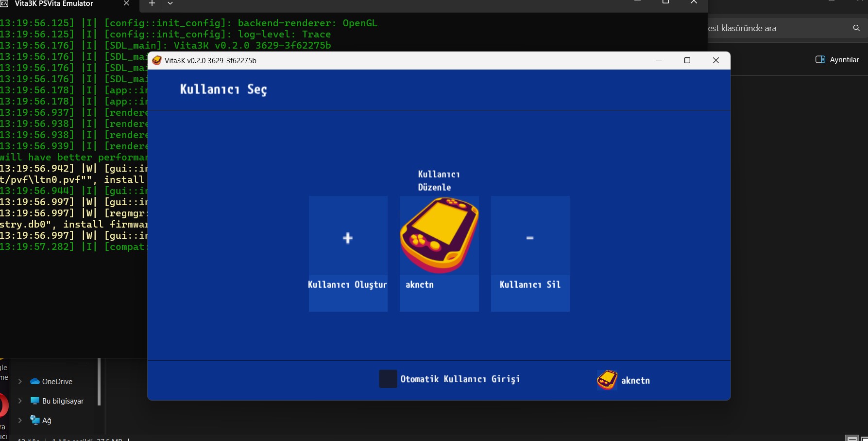The image size is (868, 441).
Task: Expand the Ağ tree node
Action: pos(20,421)
